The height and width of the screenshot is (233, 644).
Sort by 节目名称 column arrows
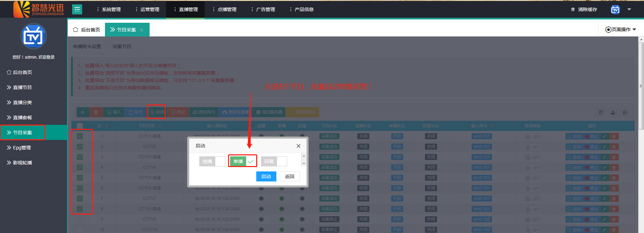coord(160,126)
